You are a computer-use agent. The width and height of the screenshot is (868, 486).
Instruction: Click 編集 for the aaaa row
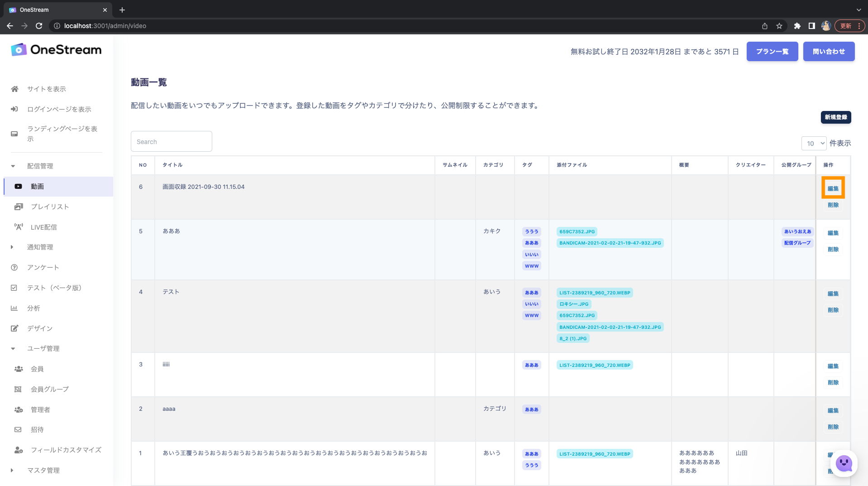[x=833, y=410]
